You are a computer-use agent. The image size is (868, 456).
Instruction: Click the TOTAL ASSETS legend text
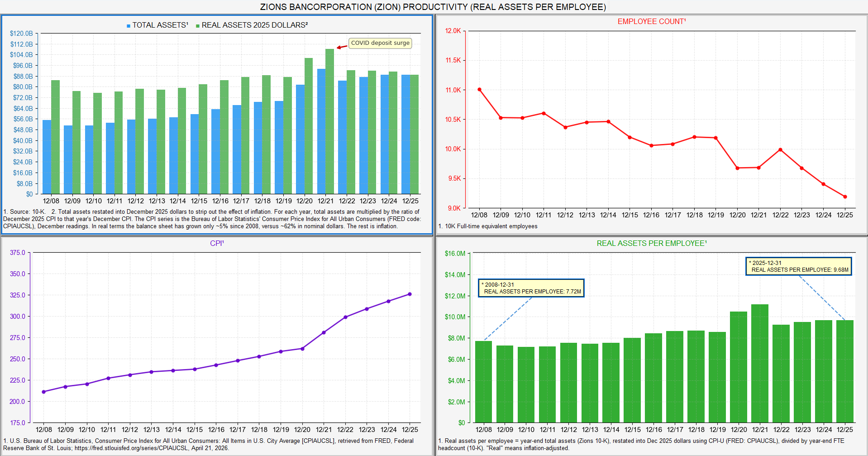(160, 25)
